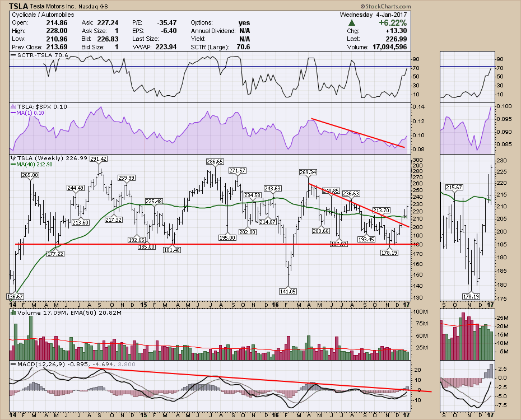This screenshot has width=521, height=420.
Task: Click the 215.67 label in zoom panel
Action: (x=454, y=187)
